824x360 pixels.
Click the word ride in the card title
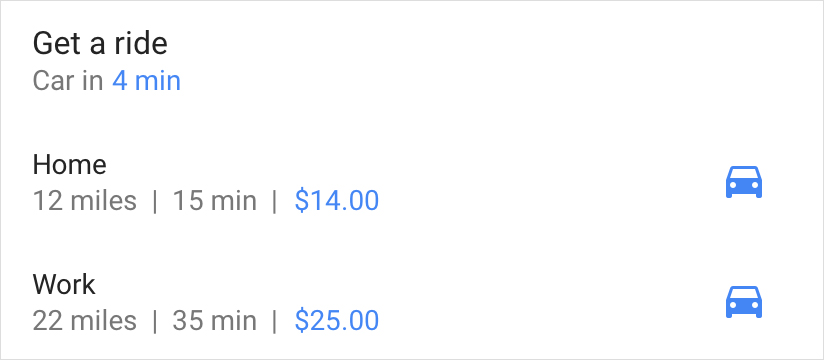coord(140,43)
